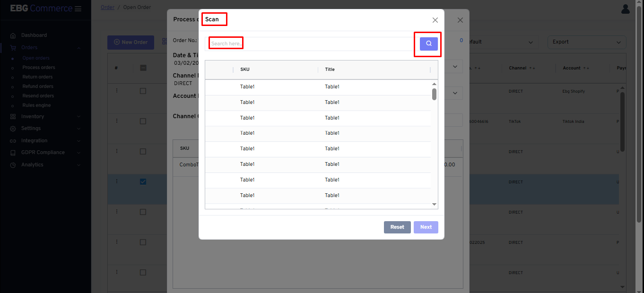Screen dimensions: 644x293
Task: Expand the Analytics sidebar section
Action: pos(79,164)
